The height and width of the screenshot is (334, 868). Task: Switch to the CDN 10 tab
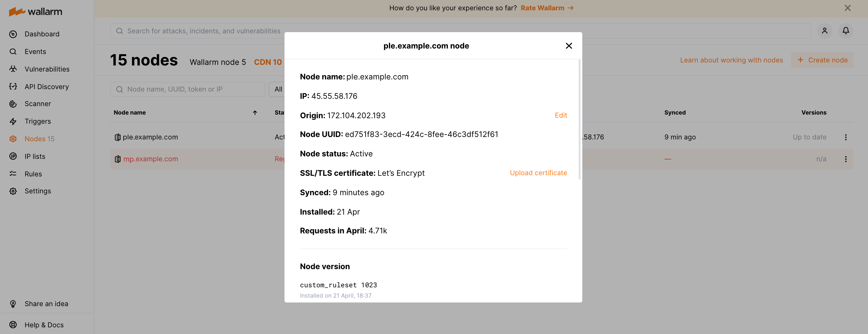tap(268, 62)
